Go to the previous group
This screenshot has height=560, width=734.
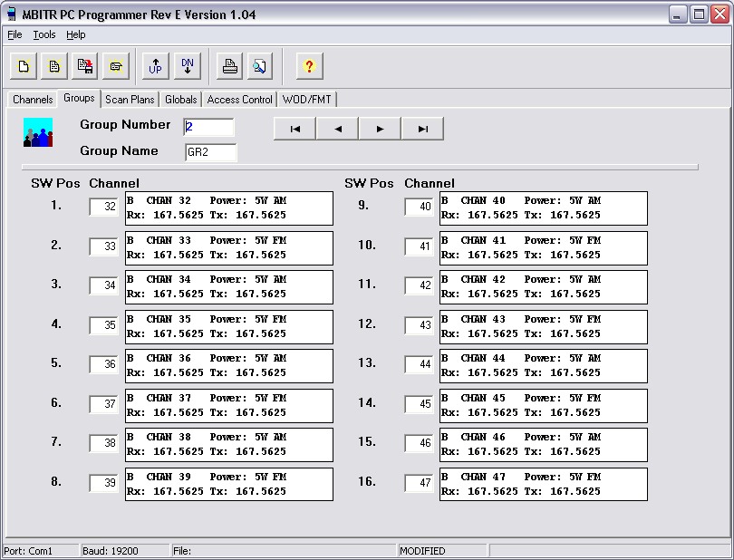[x=338, y=129]
